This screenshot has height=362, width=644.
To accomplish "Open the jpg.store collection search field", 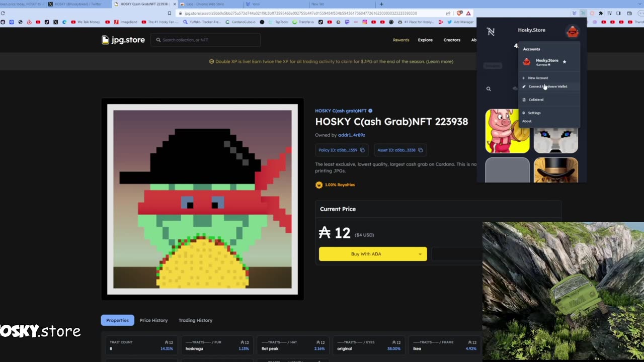I will pyautogui.click(x=205, y=40).
